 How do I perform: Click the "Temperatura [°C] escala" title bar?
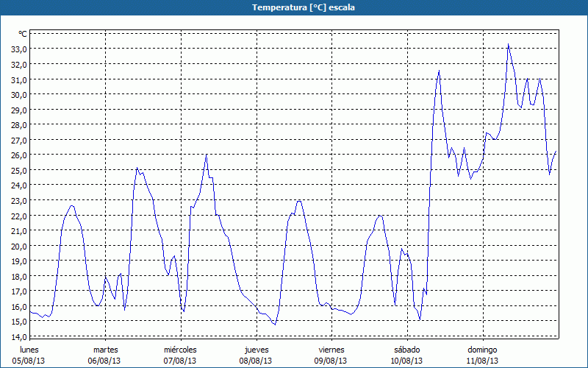[x=294, y=7]
